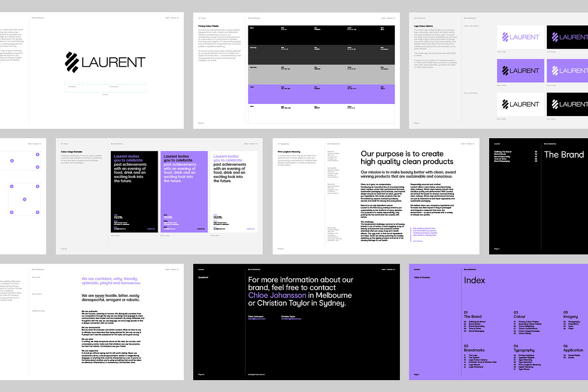The image size is (588, 392).
Task: Open the white invitation poster example
Action: (234, 192)
